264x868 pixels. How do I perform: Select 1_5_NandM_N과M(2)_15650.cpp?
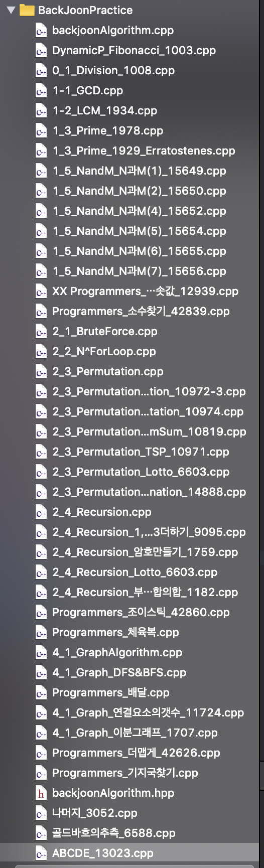(x=139, y=191)
